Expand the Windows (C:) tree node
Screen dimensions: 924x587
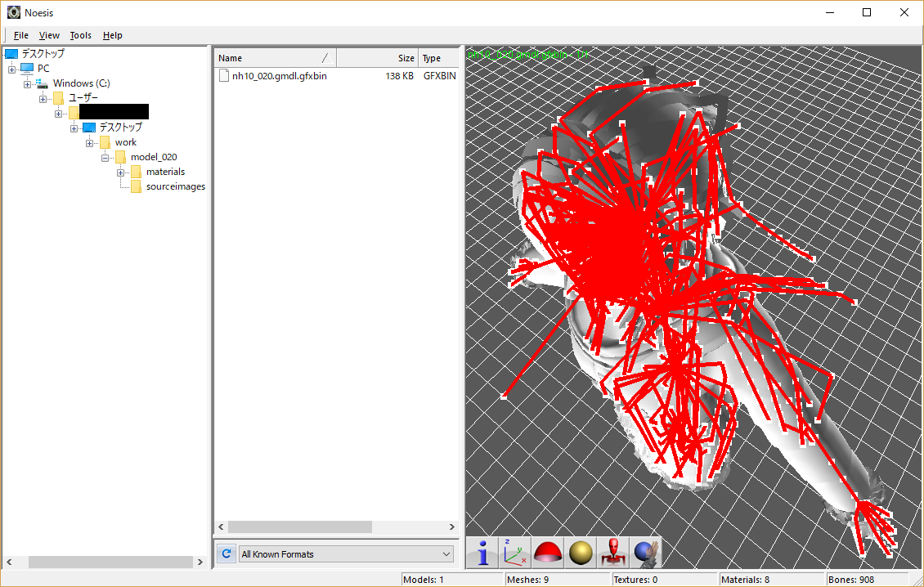point(27,84)
